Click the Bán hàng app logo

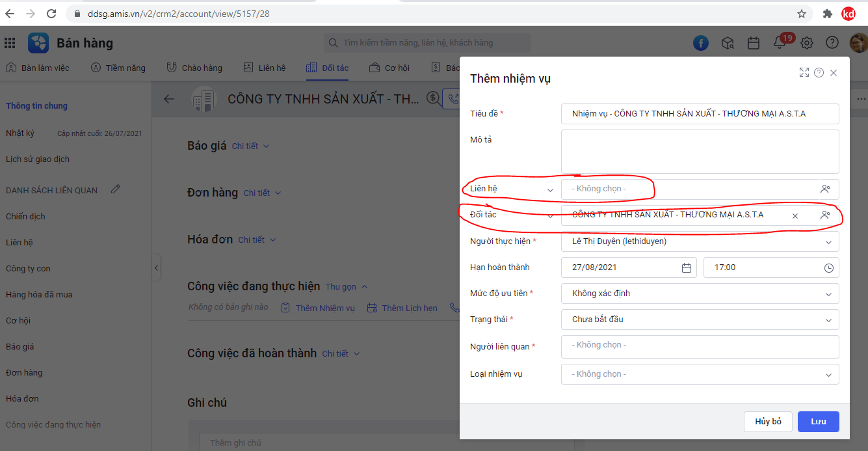click(38, 43)
